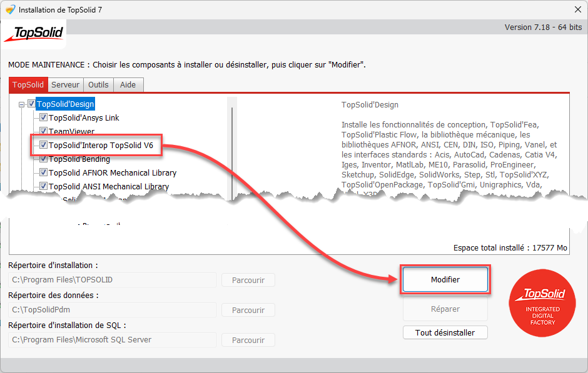
Task: Select TopSolid'Bending tree item label
Action: click(x=79, y=159)
